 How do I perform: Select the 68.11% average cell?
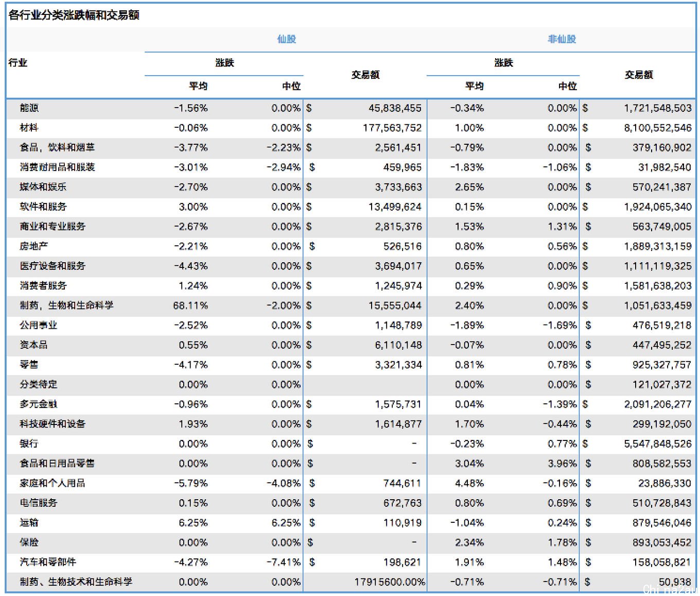190,305
